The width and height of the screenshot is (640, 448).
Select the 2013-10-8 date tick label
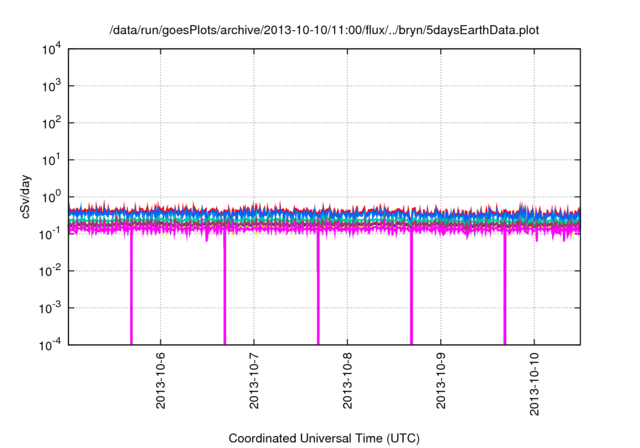[347, 380]
